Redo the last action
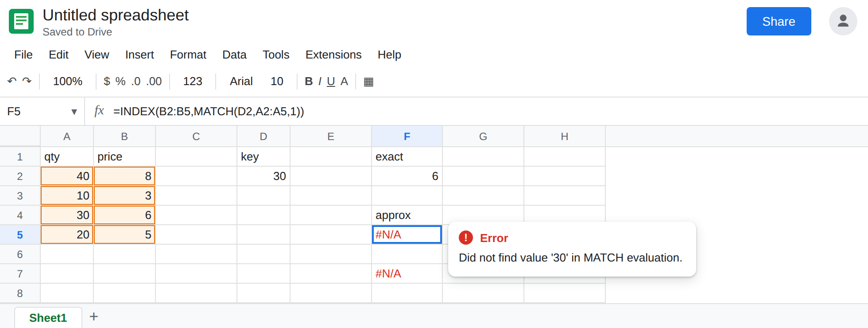Image resolution: width=868 pixels, height=328 pixels. pos(27,81)
